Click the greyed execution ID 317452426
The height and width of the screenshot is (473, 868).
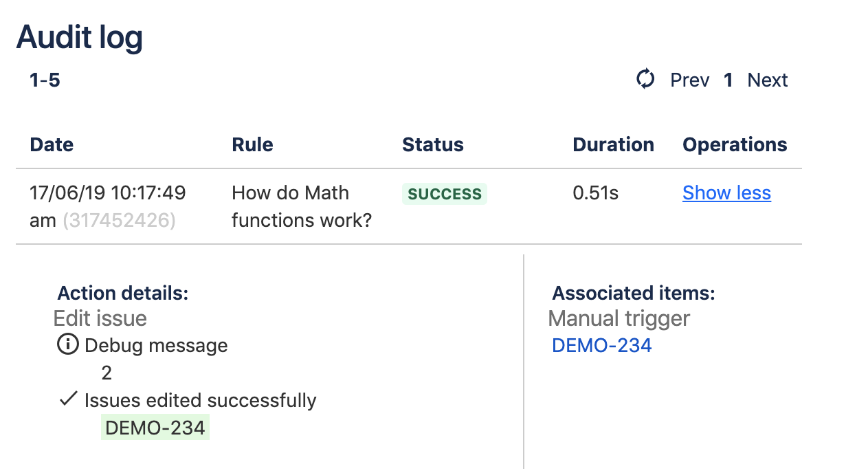119,221
